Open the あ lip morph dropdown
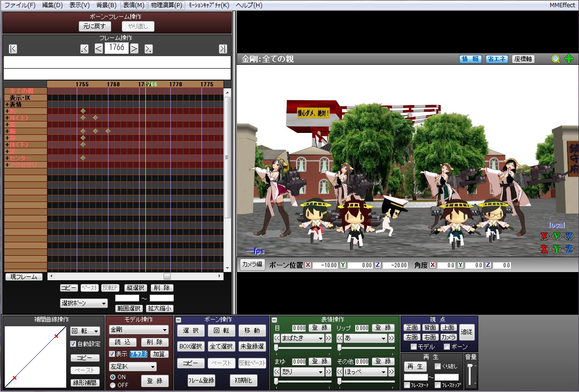Image resolution: width=579 pixels, height=392 pixels. [366, 338]
